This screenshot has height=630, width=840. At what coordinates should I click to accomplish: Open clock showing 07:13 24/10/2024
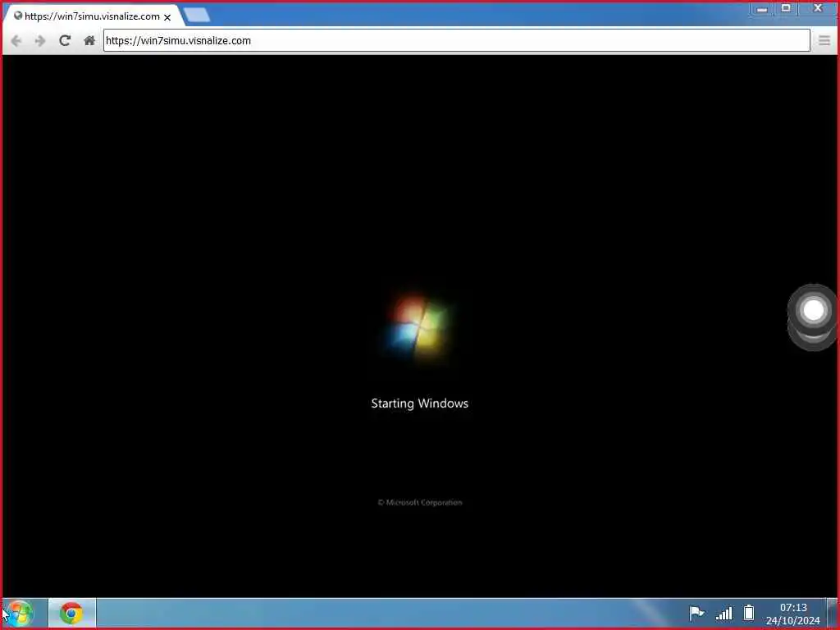point(793,614)
